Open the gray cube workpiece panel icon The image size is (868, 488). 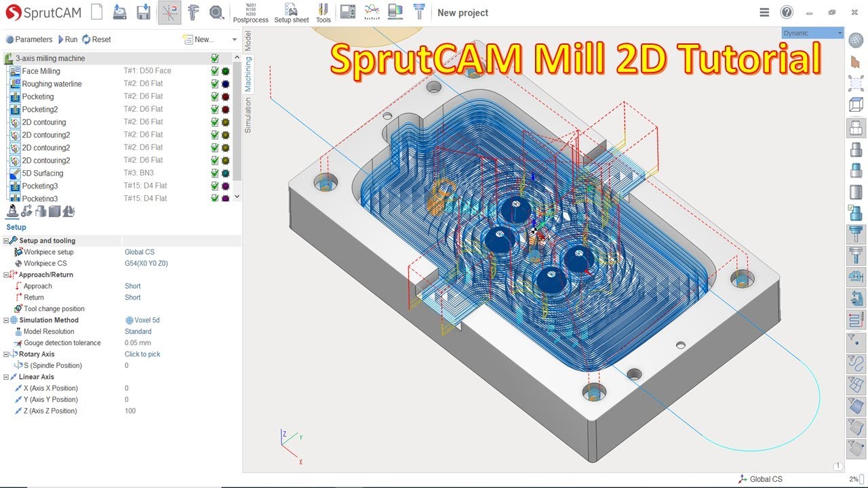55,211
